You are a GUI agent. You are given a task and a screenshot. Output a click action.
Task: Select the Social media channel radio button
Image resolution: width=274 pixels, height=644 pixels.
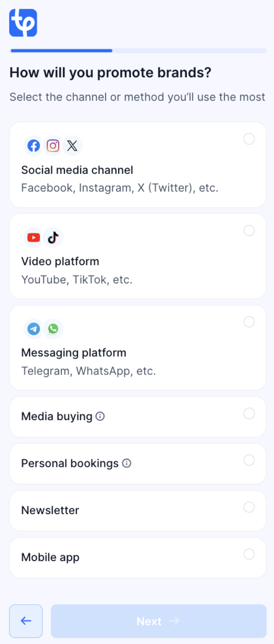coord(249,139)
